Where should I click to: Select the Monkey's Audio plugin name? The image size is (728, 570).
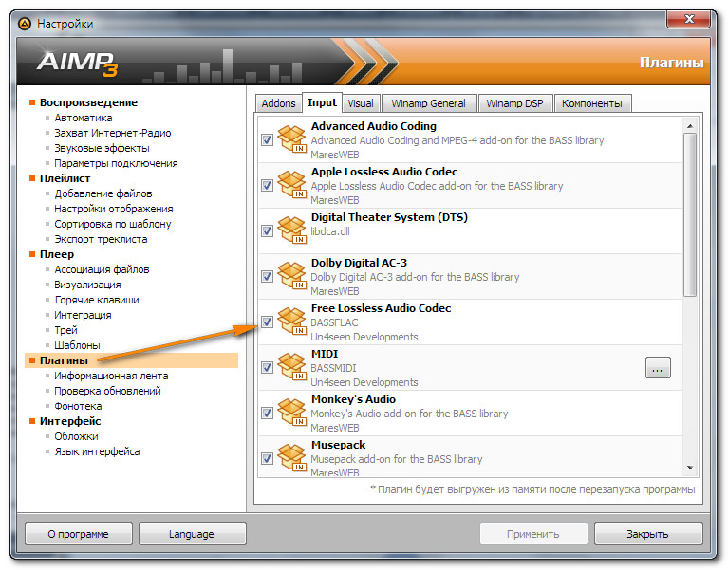tap(353, 399)
